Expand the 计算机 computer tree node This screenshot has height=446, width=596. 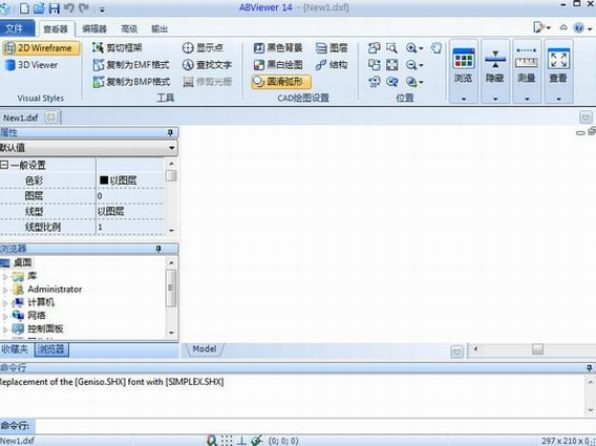[5, 303]
